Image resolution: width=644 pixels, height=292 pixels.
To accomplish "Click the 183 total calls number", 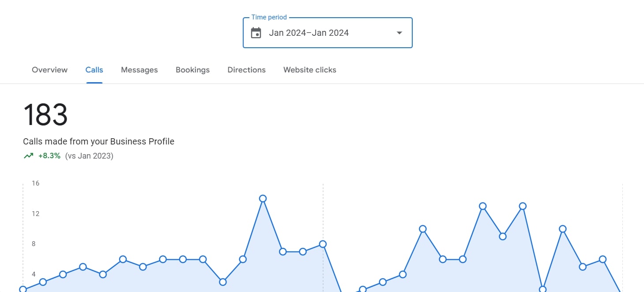I will tap(45, 115).
